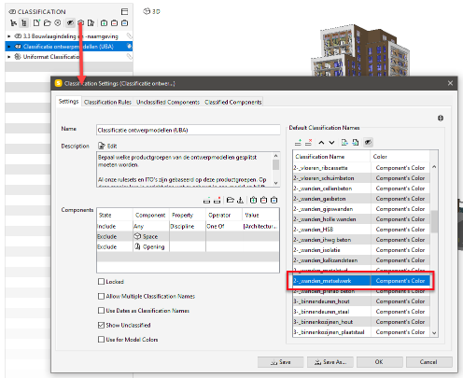Confirm with the OK button
The width and height of the screenshot is (463, 378).
(379, 362)
